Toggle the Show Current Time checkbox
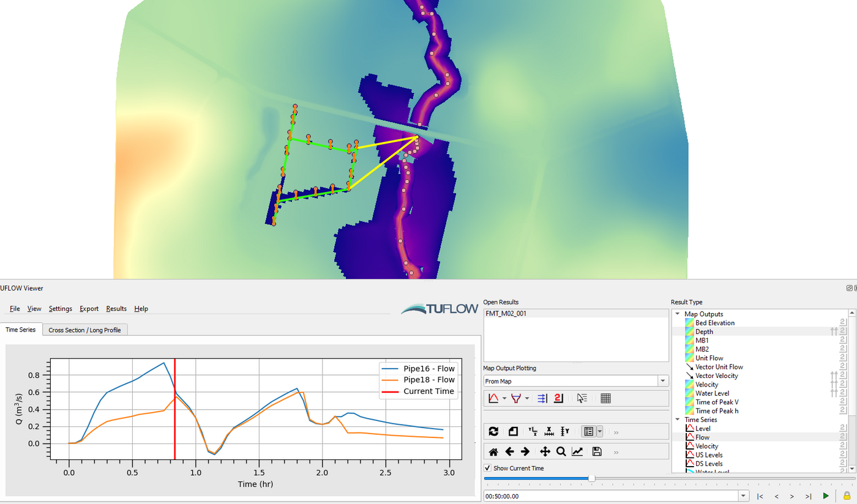 [487, 468]
